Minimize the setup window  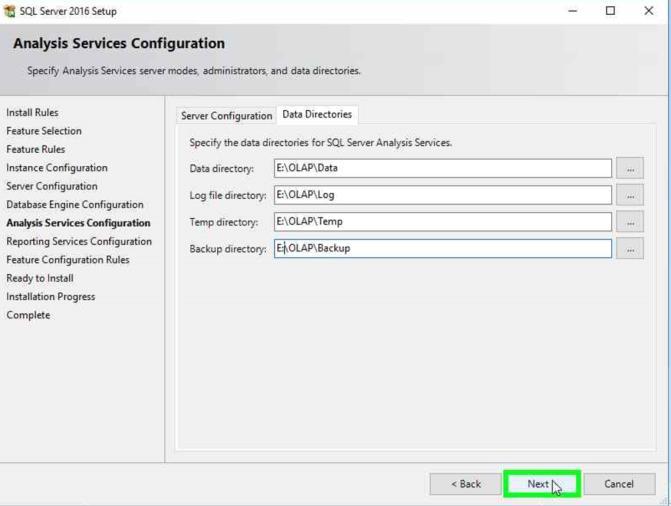(x=573, y=11)
